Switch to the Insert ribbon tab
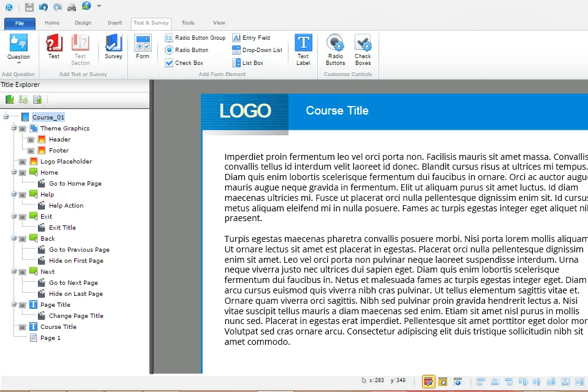Screen dimensions: 588x392 (x=115, y=23)
